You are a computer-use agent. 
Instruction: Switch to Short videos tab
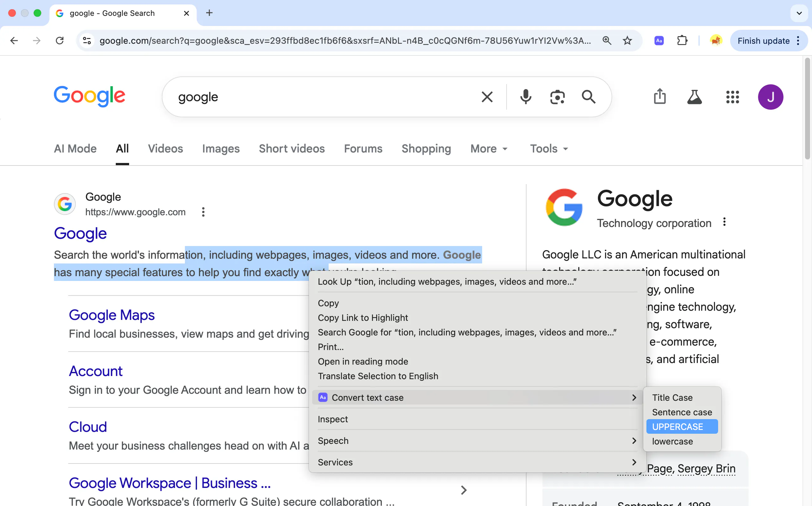click(292, 149)
